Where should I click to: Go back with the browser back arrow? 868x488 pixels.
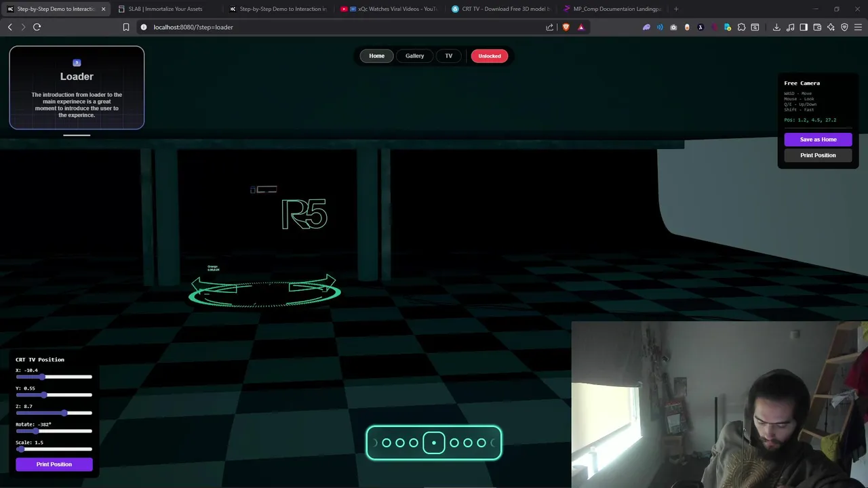point(9,27)
